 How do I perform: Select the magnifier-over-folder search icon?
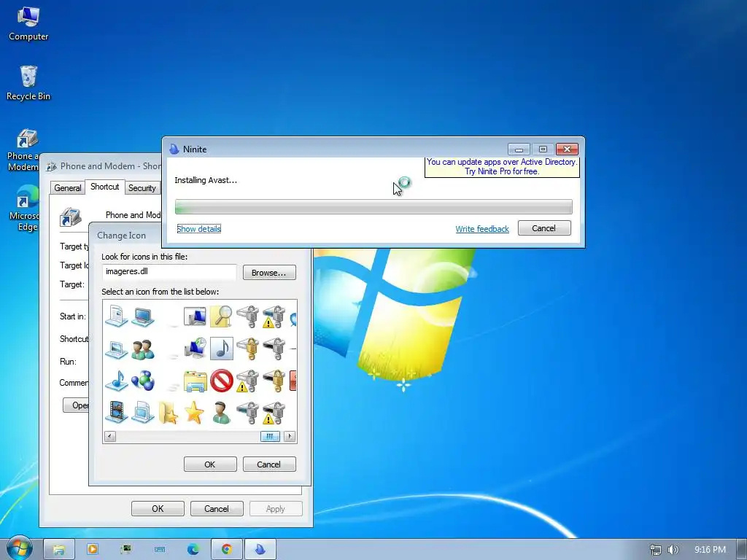(x=221, y=316)
